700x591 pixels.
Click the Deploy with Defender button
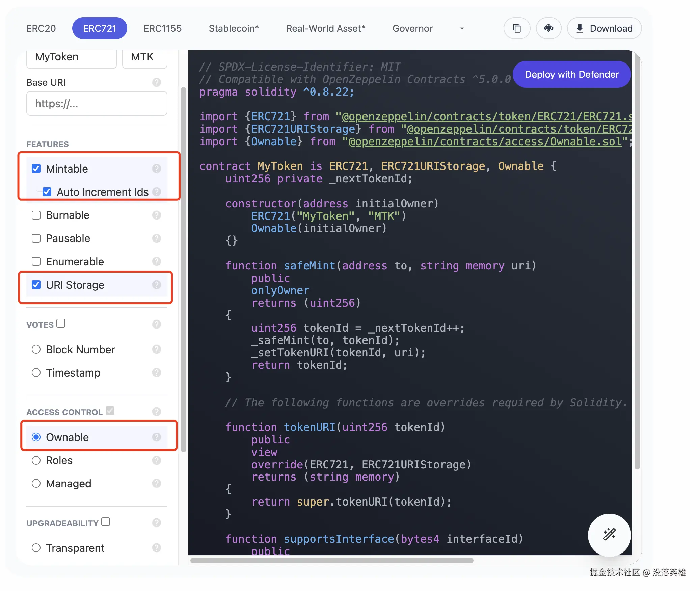(x=571, y=74)
